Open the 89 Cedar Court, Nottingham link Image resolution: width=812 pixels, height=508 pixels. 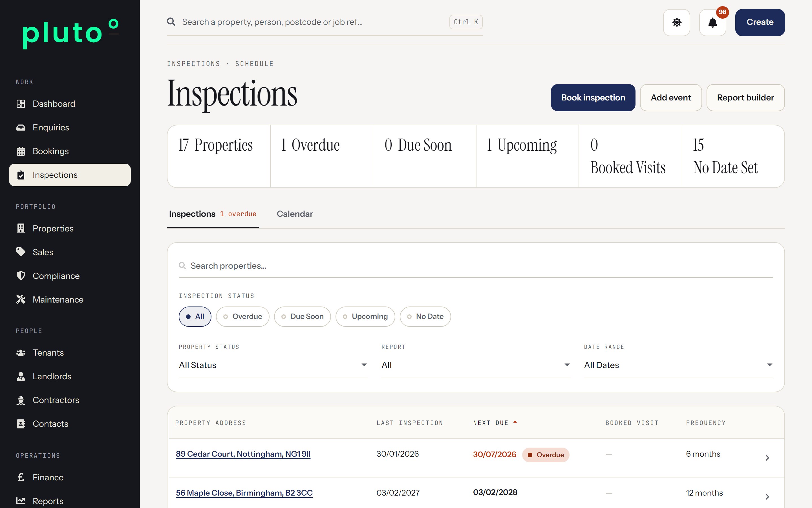(x=243, y=454)
